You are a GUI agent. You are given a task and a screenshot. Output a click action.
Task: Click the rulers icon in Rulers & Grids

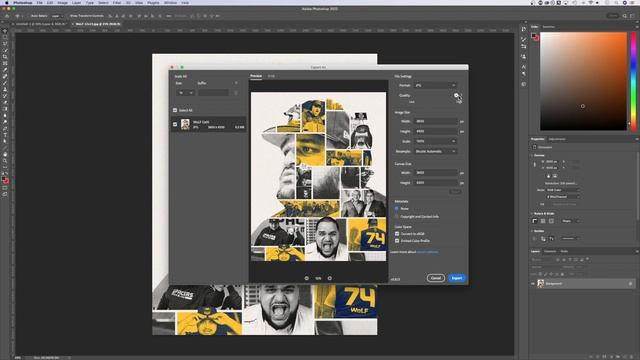pyautogui.click(x=535, y=221)
